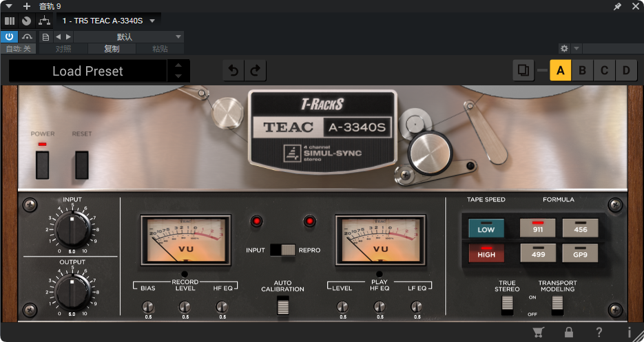Click the 对照 compare button
Image resolution: width=644 pixels, height=342 pixels.
click(x=63, y=48)
